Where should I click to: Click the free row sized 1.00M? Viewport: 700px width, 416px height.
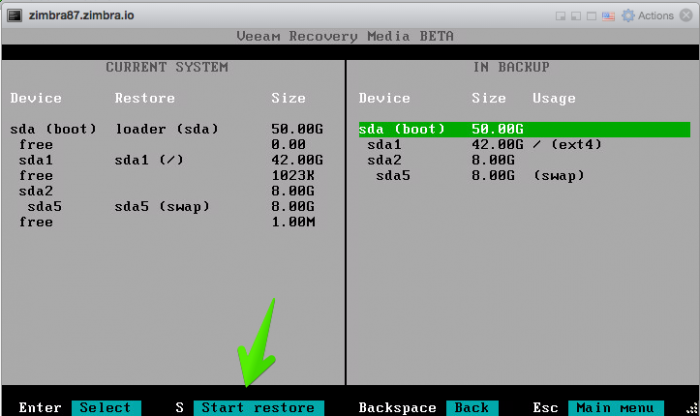click(167, 222)
